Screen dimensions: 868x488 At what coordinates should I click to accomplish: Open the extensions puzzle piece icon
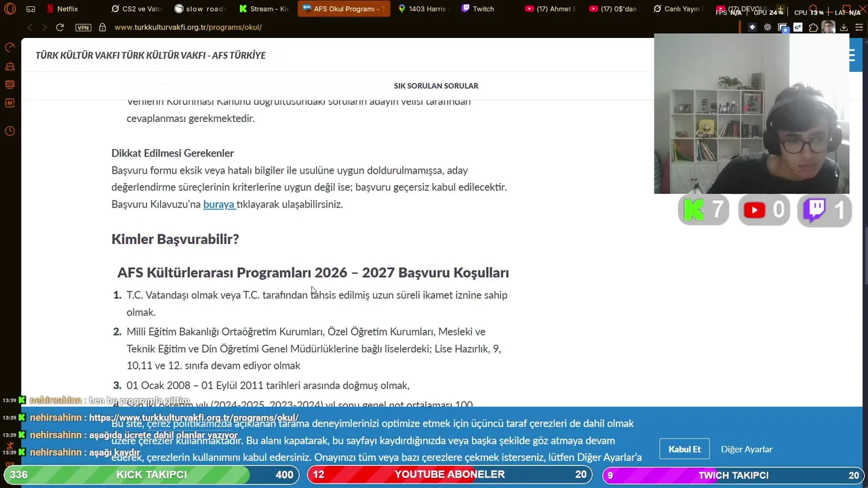click(813, 27)
